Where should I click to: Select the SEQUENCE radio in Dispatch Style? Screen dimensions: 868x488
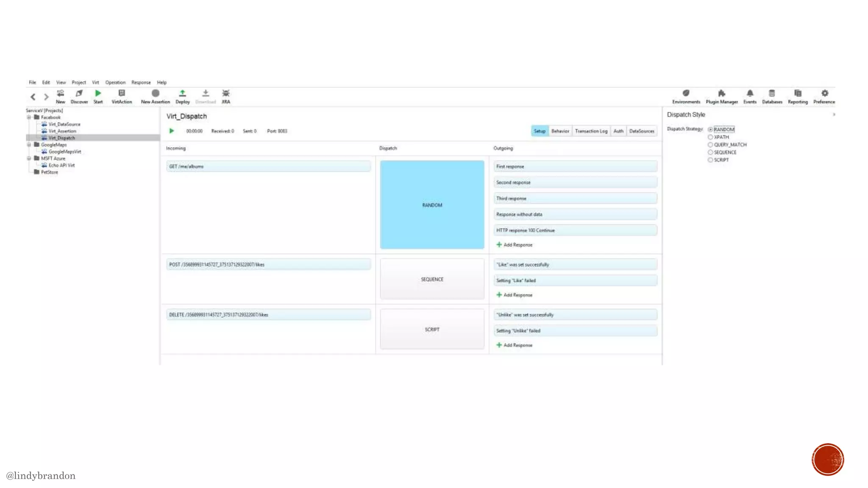(710, 152)
